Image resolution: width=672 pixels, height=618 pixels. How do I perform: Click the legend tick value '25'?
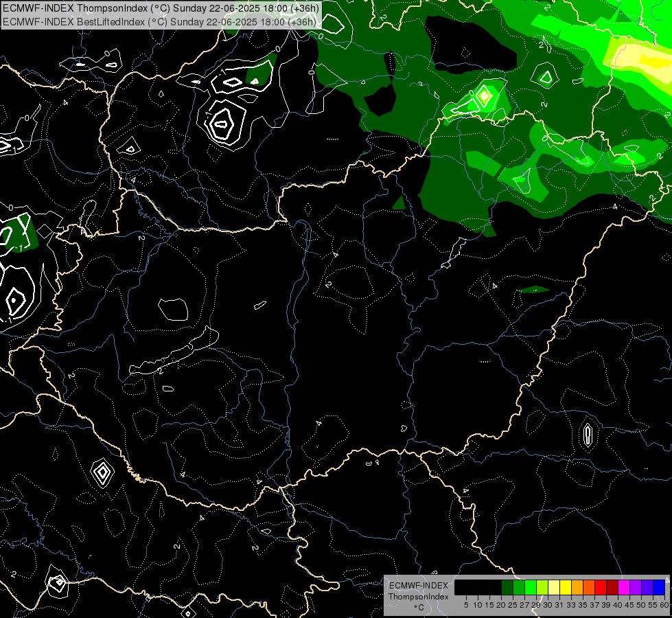coord(513,605)
